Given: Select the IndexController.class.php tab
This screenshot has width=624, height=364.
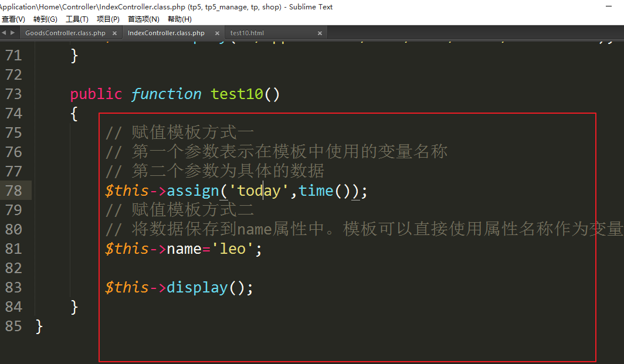Looking at the screenshot, I should 166,33.
